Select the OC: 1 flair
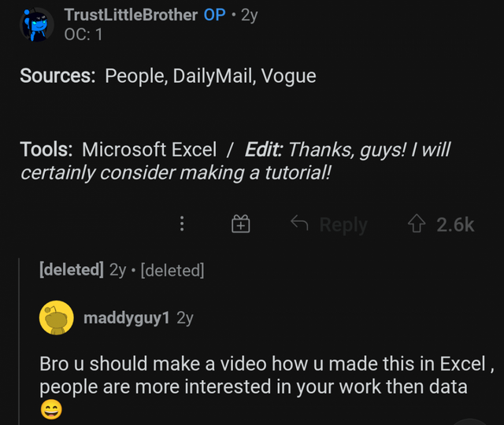504x425 pixels. point(83,35)
